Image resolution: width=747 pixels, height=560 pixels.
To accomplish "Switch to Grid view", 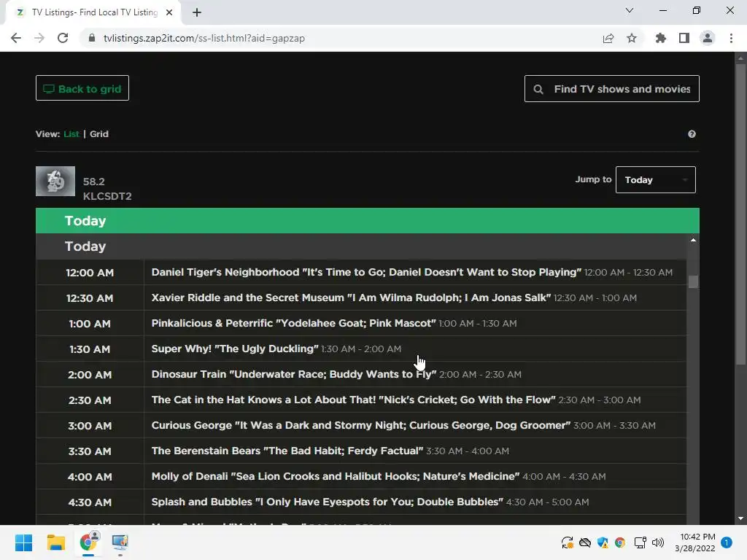I will (x=99, y=134).
